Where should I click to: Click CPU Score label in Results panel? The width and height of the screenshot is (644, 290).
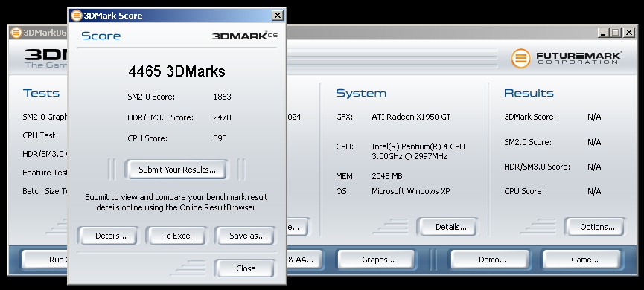(524, 191)
